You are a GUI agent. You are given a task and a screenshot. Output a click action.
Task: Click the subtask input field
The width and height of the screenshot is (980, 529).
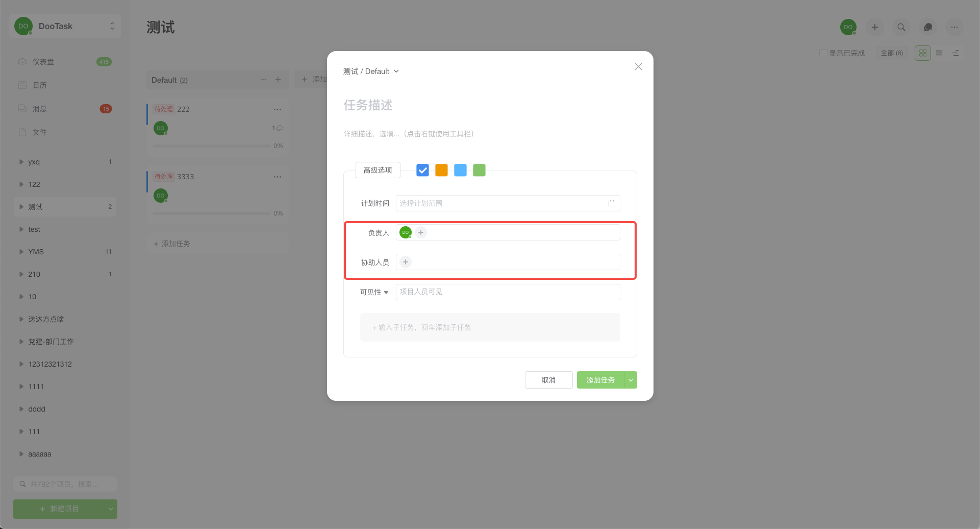[490, 327]
